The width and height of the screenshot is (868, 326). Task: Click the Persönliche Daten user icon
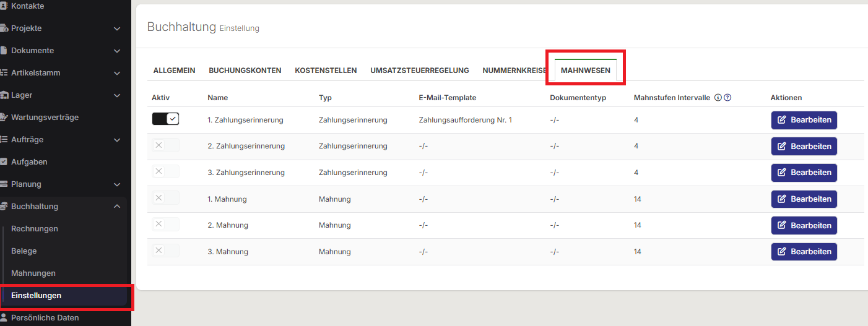(4, 318)
